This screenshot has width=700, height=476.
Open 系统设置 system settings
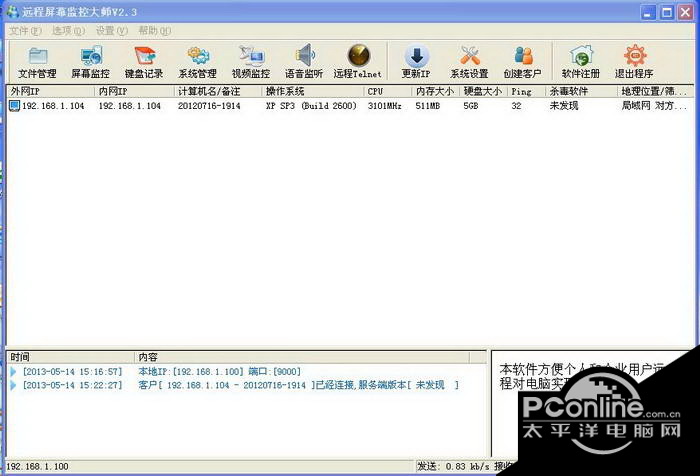coord(469,62)
